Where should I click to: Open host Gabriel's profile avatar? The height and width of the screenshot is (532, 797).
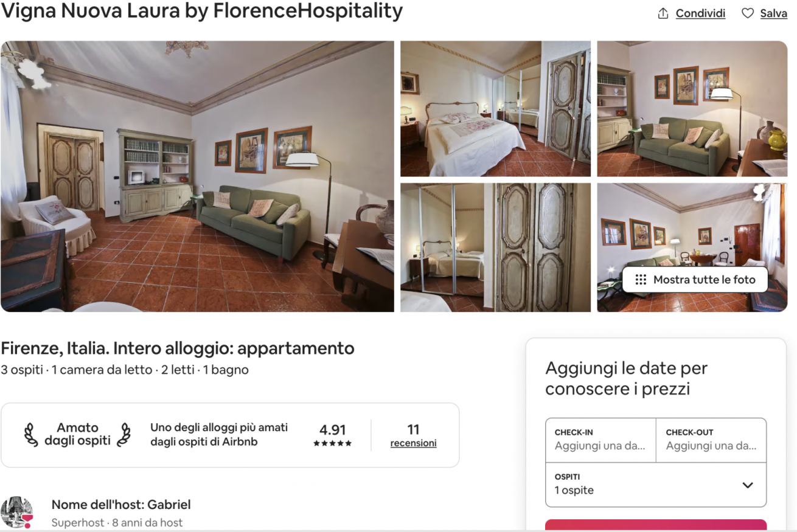(16, 512)
